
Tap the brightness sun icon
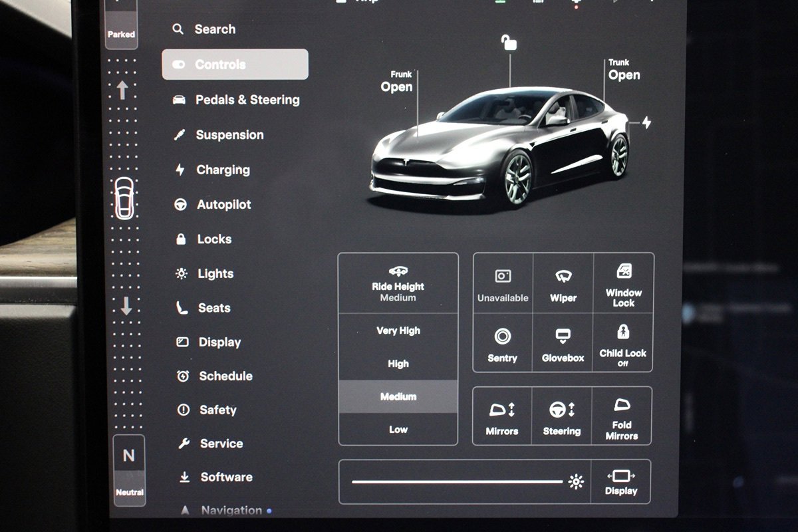[x=577, y=482]
